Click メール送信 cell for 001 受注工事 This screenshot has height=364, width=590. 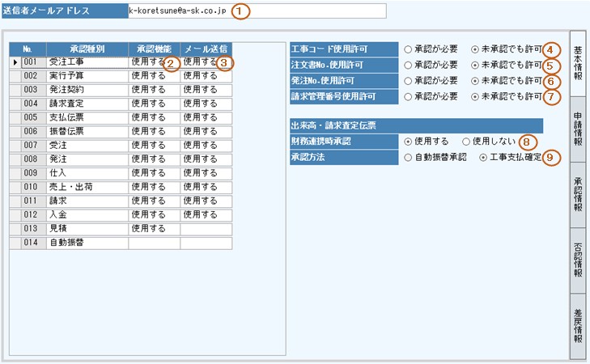click(206, 61)
